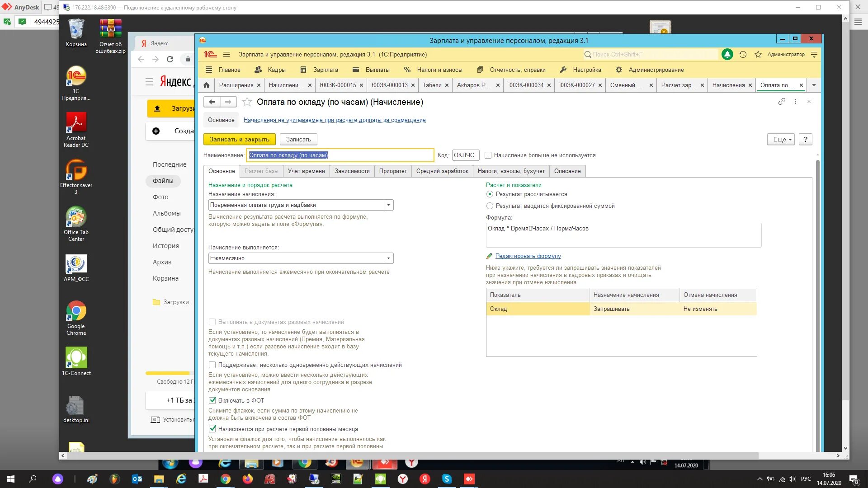Image resolution: width=868 pixels, height=488 pixels.
Task: Switch to 'Учет времени' tab
Action: pyautogui.click(x=306, y=171)
